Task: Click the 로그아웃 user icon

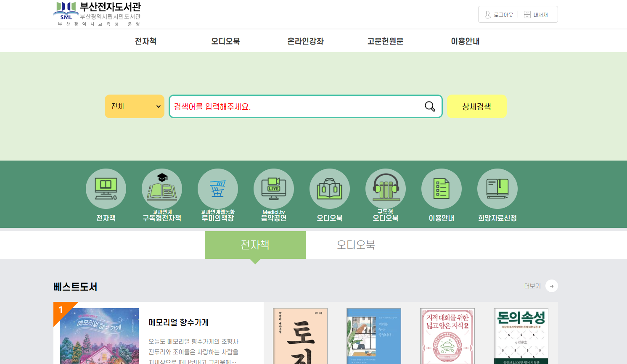Action: tap(488, 15)
